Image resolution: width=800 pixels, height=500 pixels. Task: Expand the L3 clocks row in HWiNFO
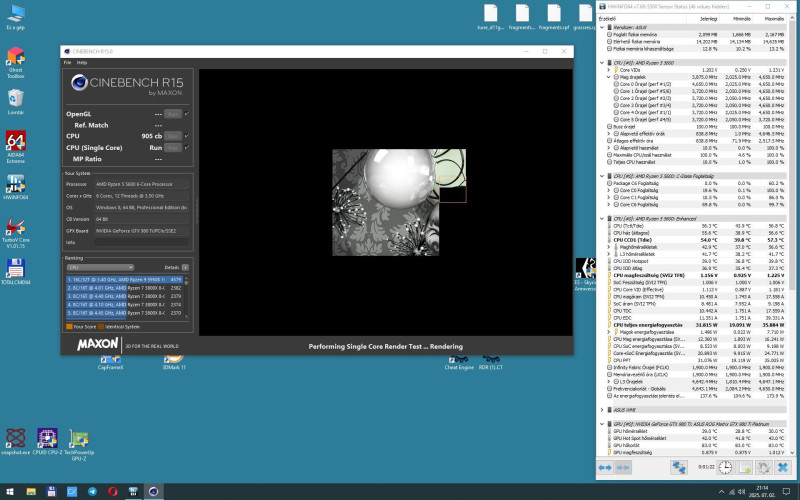pos(609,382)
